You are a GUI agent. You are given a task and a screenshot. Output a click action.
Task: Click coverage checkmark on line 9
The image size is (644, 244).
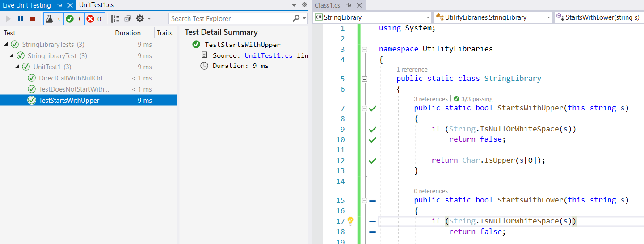click(x=373, y=130)
